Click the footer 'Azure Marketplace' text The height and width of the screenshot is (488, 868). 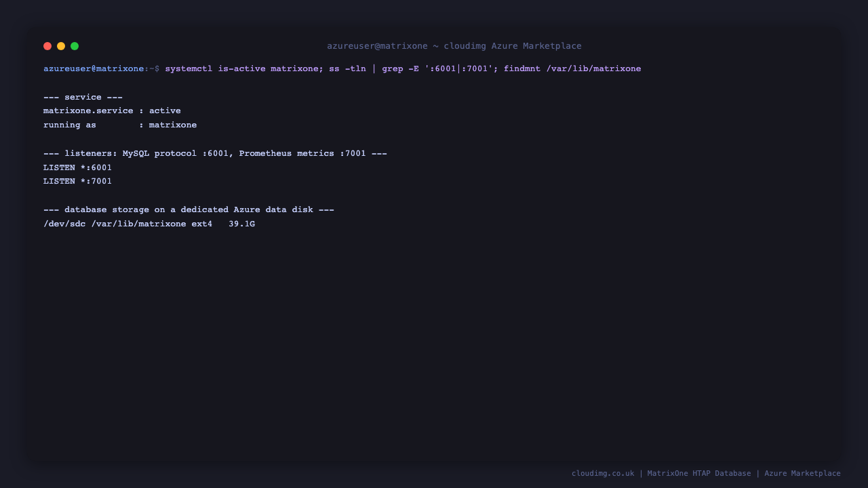(802, 473)
